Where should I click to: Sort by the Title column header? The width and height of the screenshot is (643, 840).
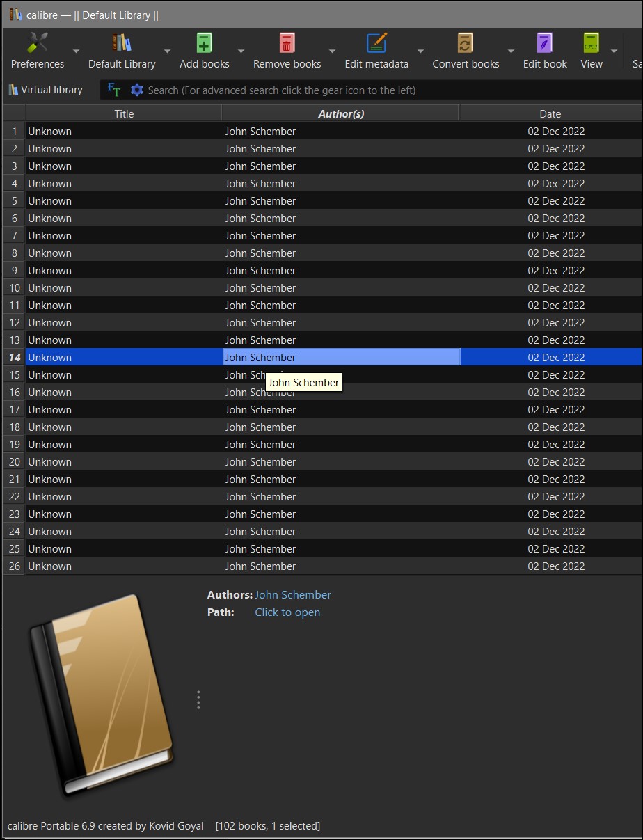(x=124, y=113)
